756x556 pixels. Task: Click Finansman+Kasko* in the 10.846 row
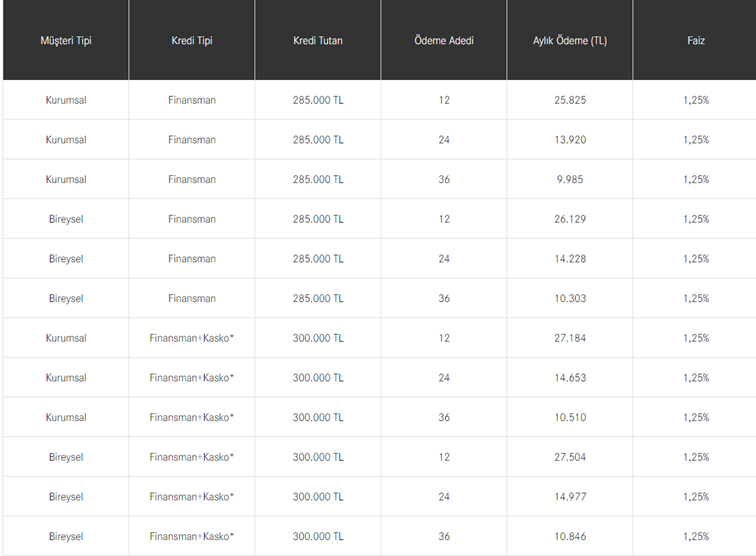[192, 537]
